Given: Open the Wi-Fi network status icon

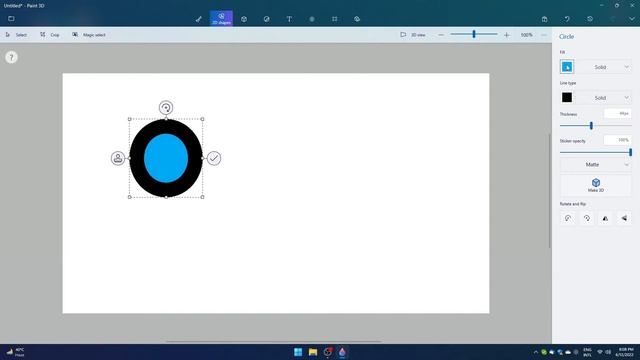Looking at the screenshot, I should coord(600,352).
